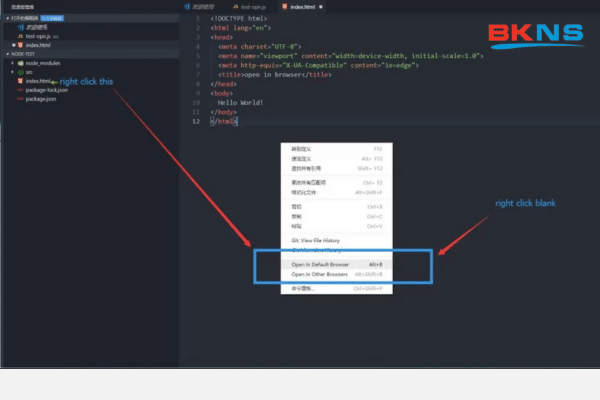
Task: Click the html lang="en" code line
Action: [240, 28]
